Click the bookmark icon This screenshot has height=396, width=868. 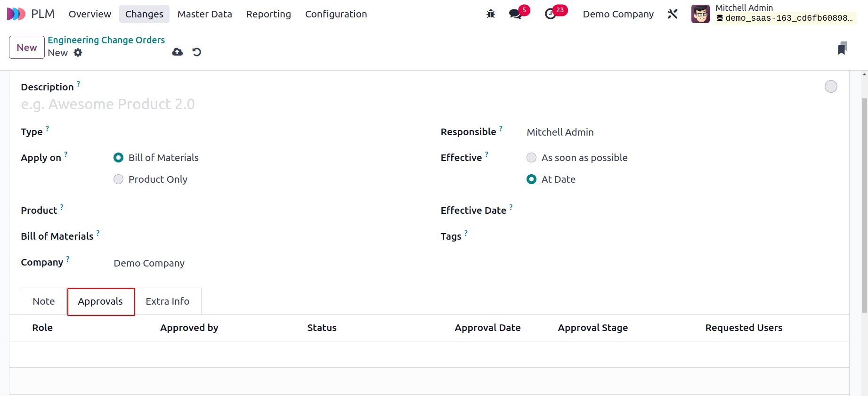[843, 48]
